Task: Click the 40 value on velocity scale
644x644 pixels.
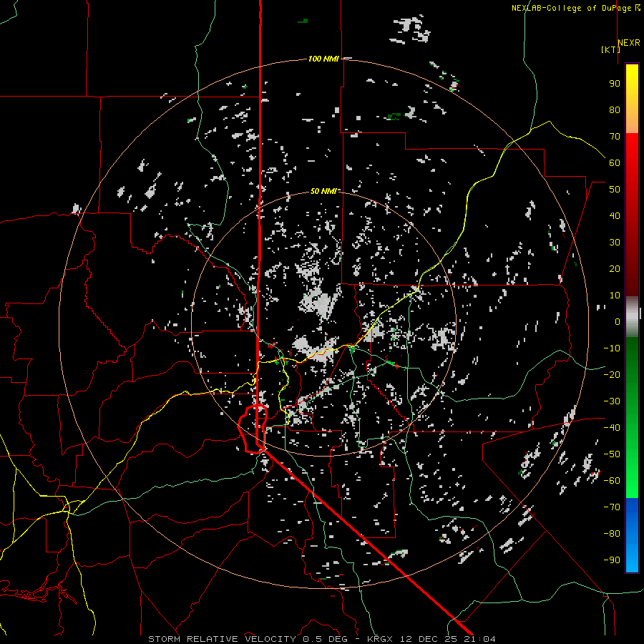Action: 615,215
